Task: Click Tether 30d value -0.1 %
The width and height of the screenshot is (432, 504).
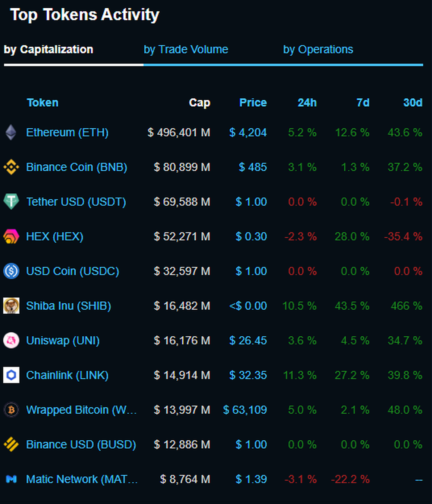Action: pyautogui.click(x=407, y=202)
